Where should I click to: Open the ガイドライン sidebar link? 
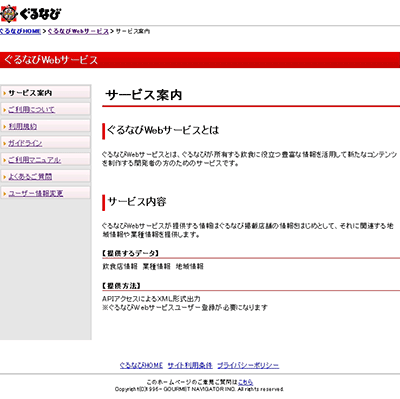tap(25, 143)
